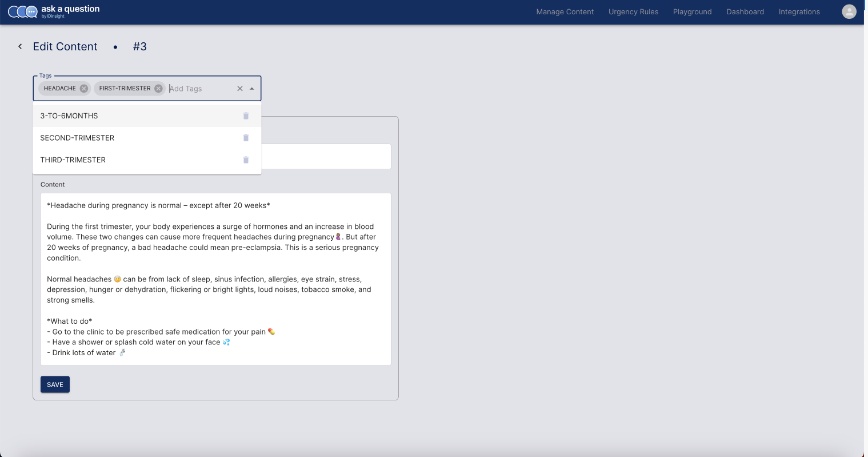Open the Manage Content page
868x457 pixels.
(x=565, y=12)
